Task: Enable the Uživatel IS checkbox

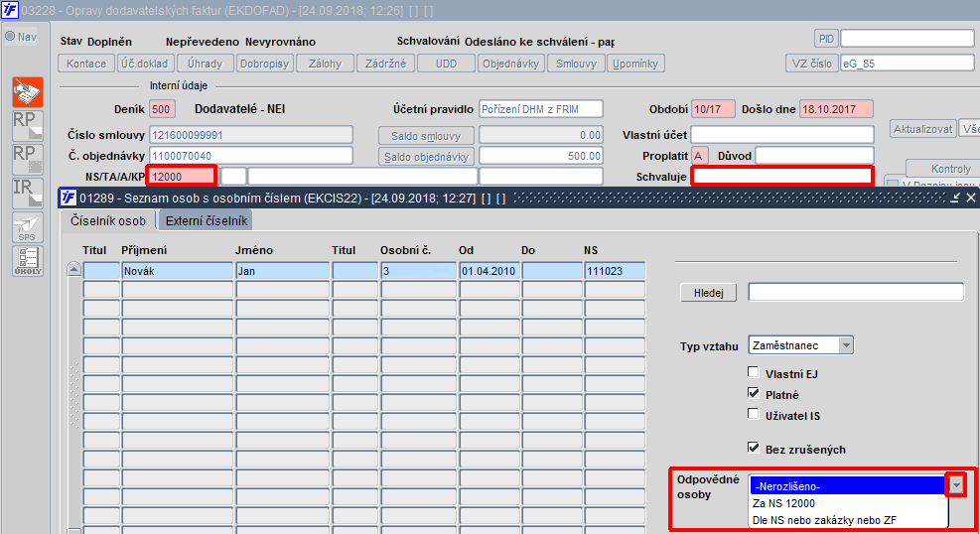Action: (754, 414)
